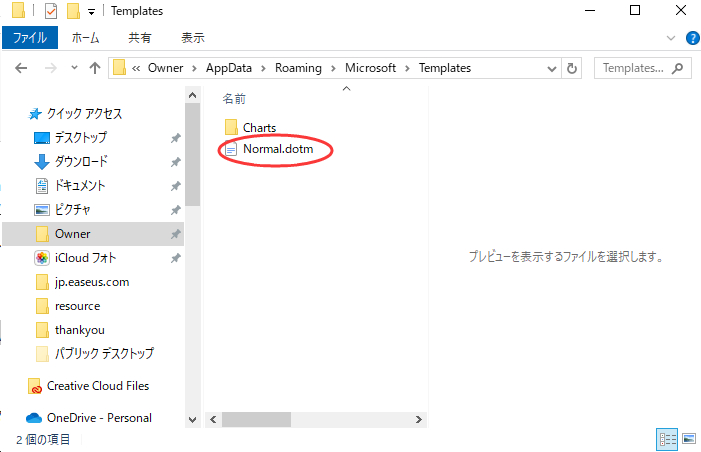
Task: Open the quick access toolbar customize dropdown
Action: coord(92,12)
